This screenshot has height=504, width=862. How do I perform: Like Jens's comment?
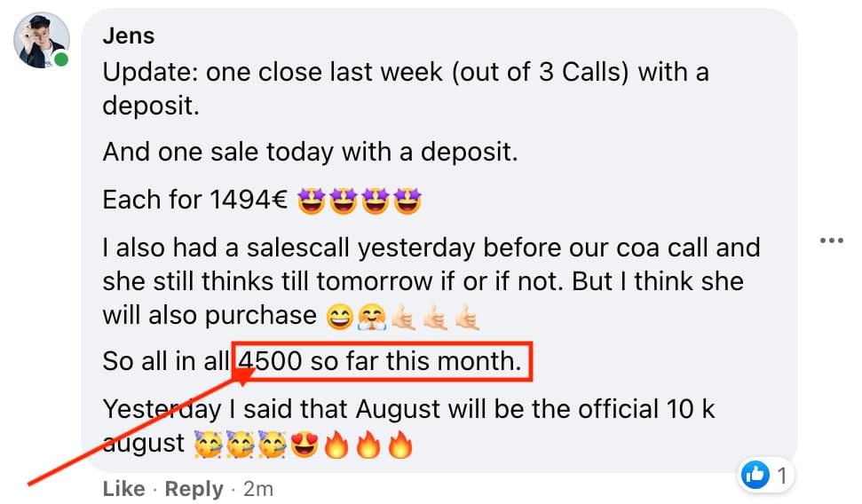click(123, 489)
